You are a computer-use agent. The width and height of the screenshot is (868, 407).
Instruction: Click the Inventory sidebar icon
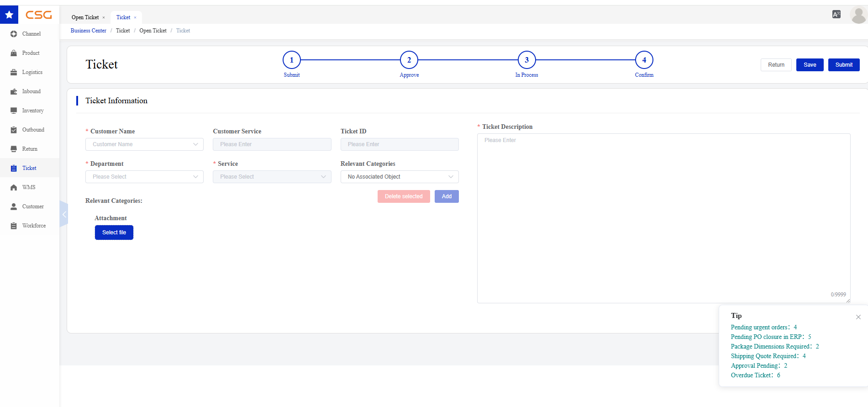14,111
